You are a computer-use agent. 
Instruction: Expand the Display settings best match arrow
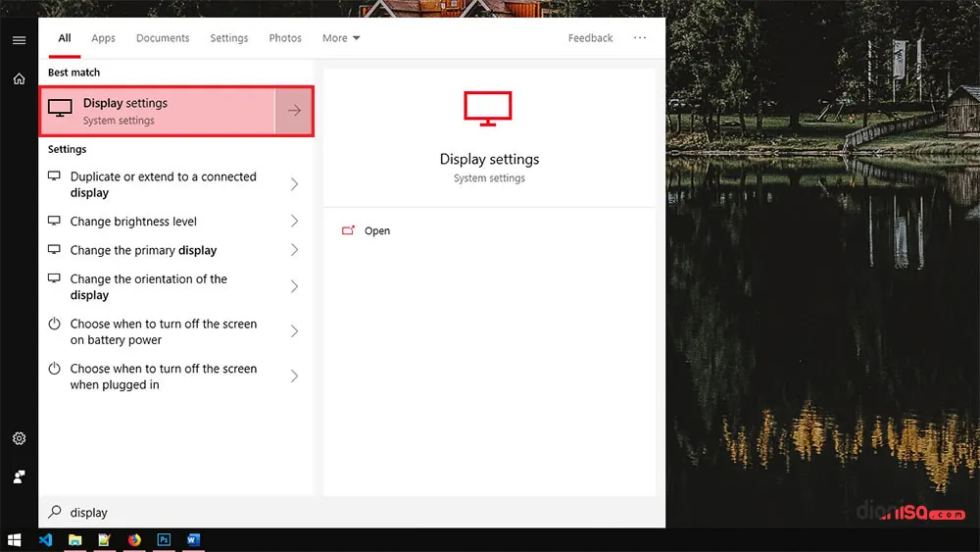pyautogui.click(x=294, y=111)
